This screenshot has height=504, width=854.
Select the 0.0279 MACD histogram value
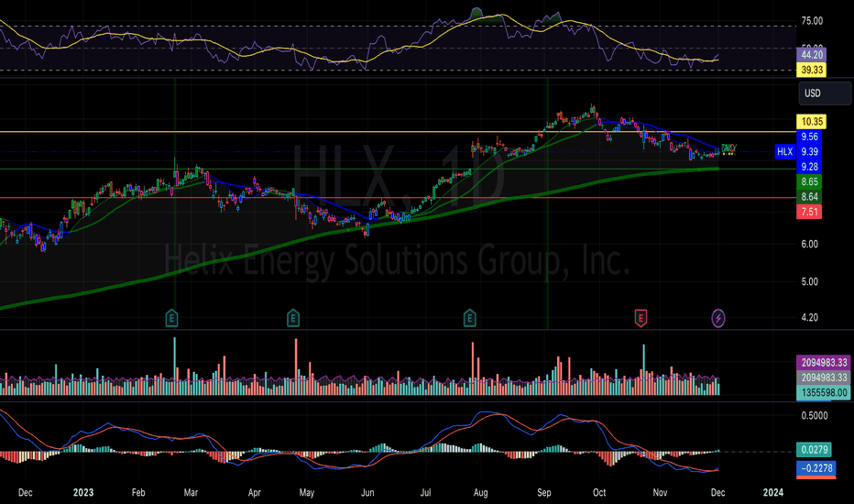click(814, 450)
